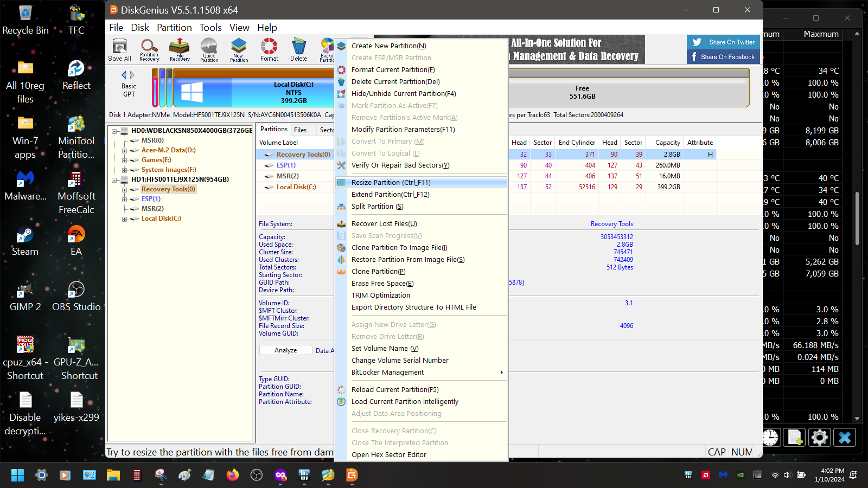Viewport: 868px width, 488px height.
Task: Click the Analyze button
Action: (x=285, y=350)
